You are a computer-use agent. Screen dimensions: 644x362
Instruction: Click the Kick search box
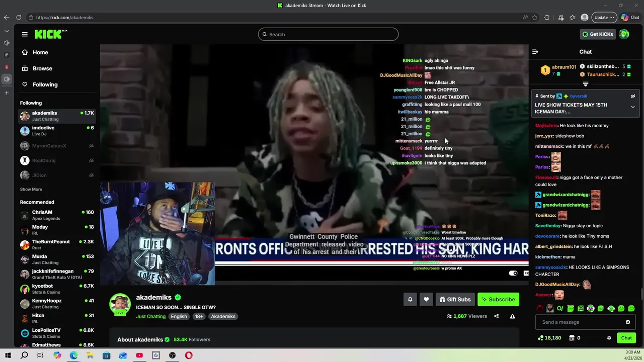tap(328, 34)
